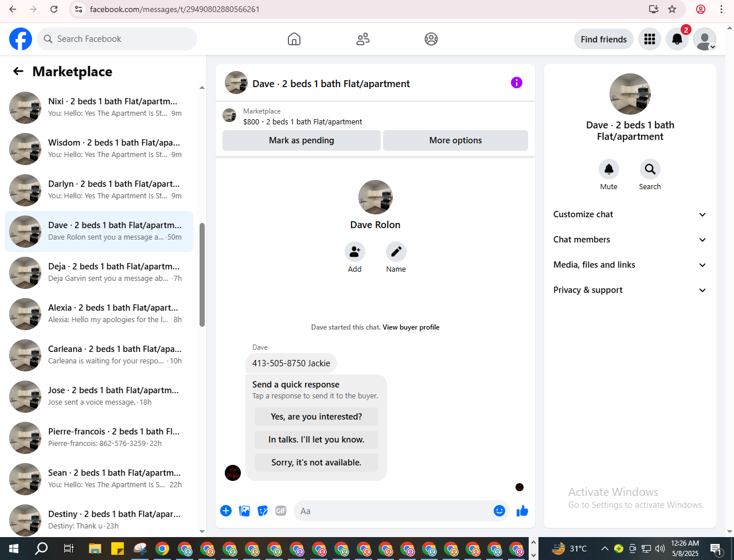Click the Chrome address bar URL
The width and height of the screenshot is (734, 560).
coord(175,9)
